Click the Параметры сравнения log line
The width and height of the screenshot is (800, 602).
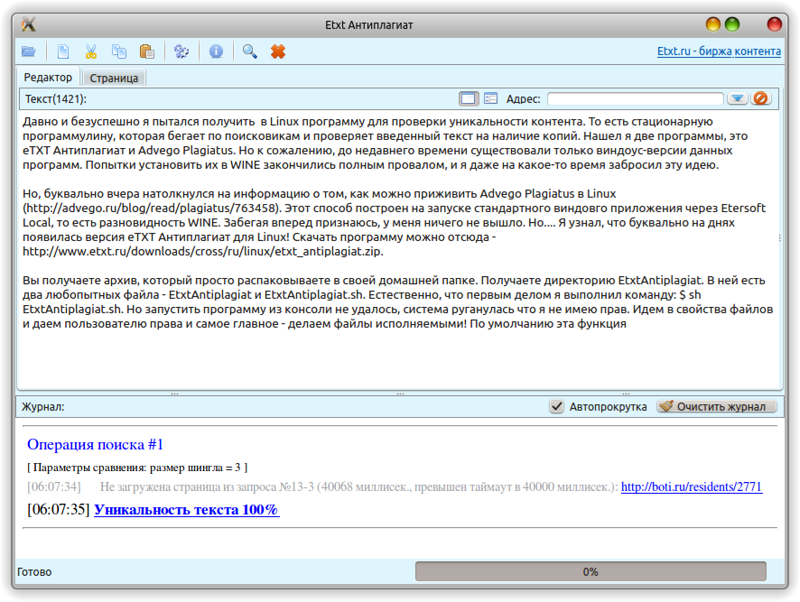pyautogui.click(x=137, y=467)
